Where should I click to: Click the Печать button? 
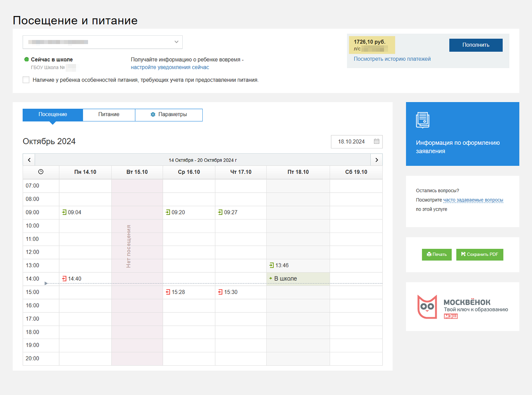437,255
